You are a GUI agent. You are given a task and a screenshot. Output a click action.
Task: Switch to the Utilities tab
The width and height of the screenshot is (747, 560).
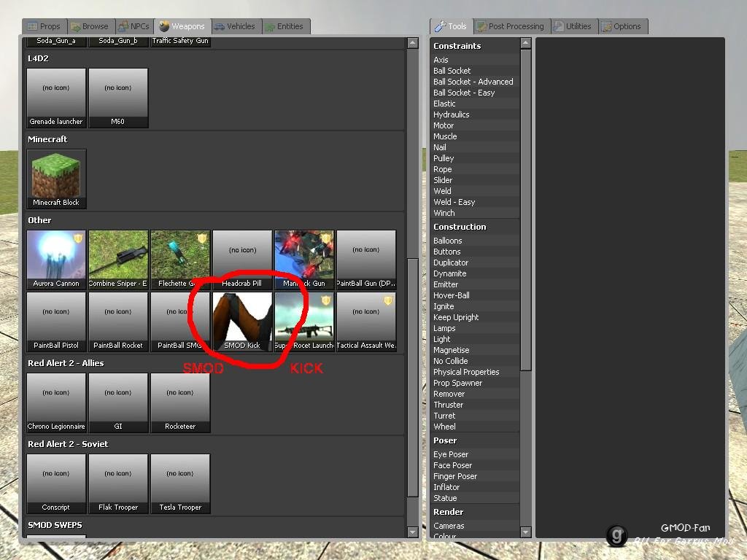[573, 26]
